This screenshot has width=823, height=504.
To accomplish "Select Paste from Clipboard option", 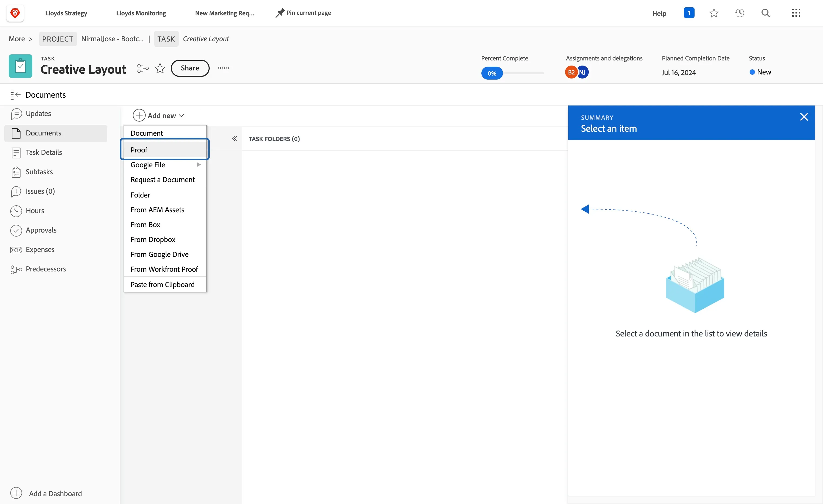I will point(165,285).
